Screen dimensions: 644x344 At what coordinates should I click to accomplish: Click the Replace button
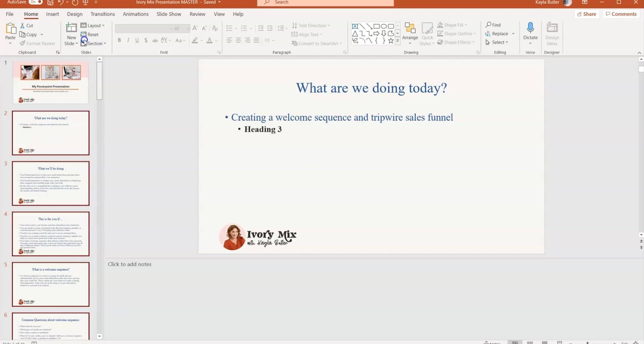click(497, 34)
